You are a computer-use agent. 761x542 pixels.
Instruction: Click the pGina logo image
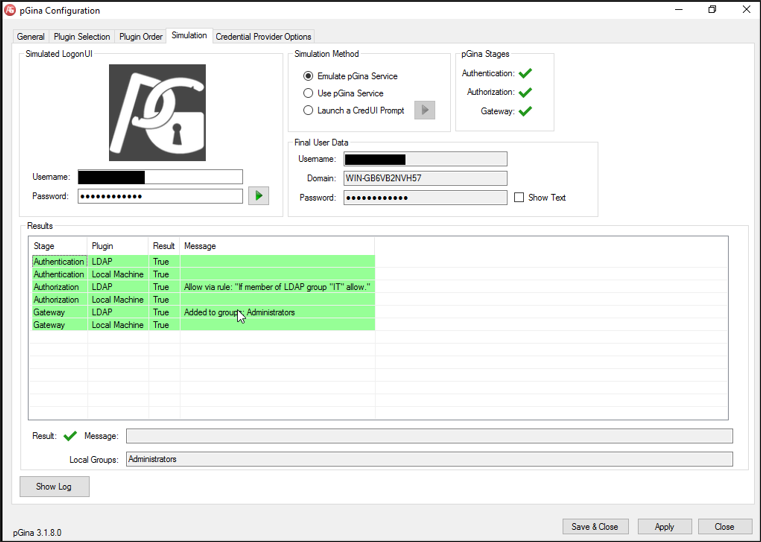157,113
